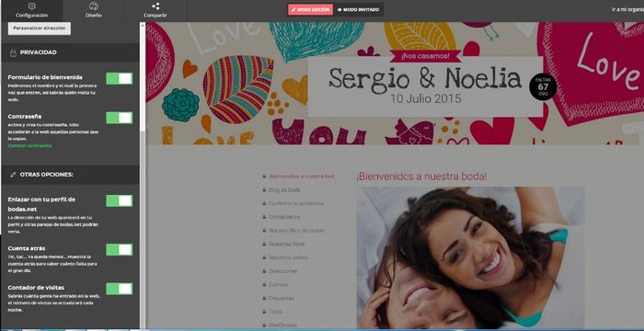Toggle the Formulario de bienvenida switch
Image resolution: width=644 pixels, height=331 pixels.
click(119, 78)
